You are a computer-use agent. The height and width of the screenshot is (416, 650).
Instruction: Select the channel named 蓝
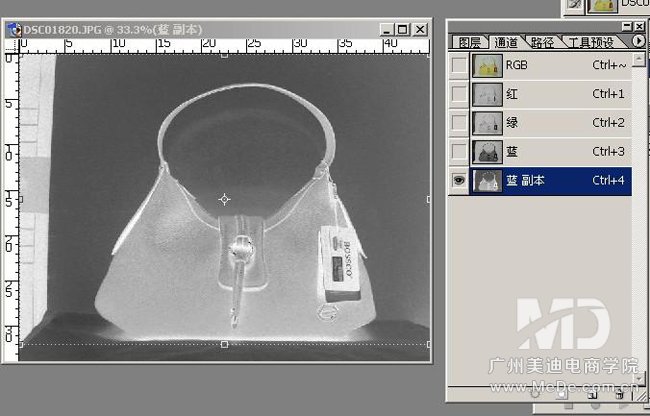512,152
